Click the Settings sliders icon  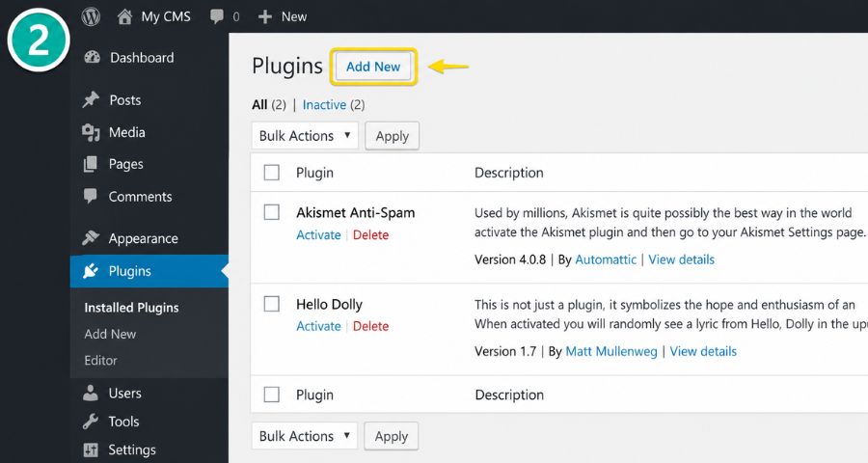[91, 449]
